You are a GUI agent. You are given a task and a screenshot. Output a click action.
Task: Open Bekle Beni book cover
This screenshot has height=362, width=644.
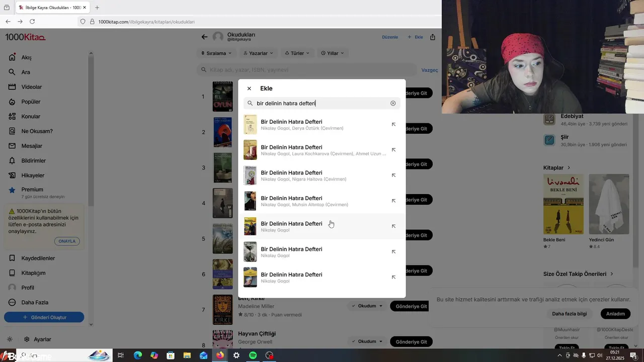tap(563, 204)
